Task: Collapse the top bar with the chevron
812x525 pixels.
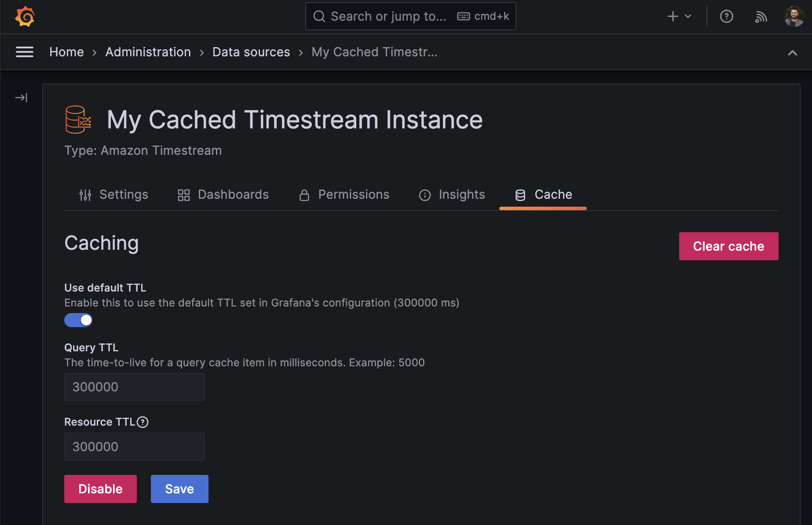Action: click(792, 53)
